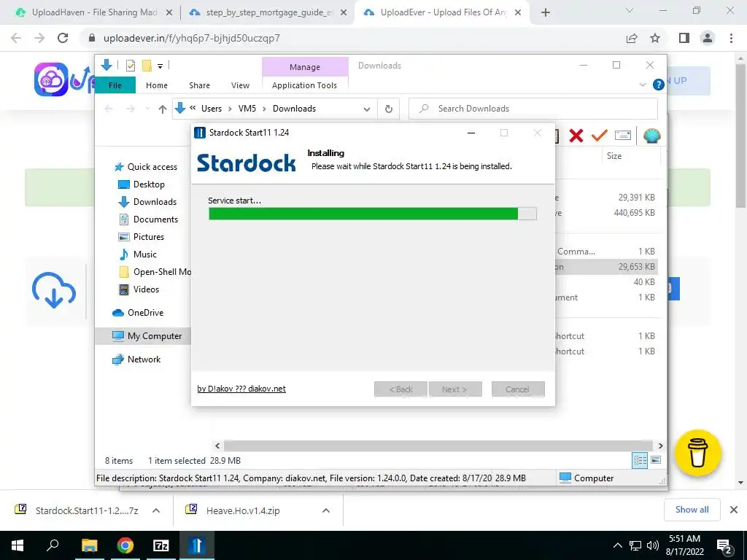The height and width of the screenshot is (560, 747).
Task: Click the shell globe icon in Explorer toolbar
Action: point(651,136)
